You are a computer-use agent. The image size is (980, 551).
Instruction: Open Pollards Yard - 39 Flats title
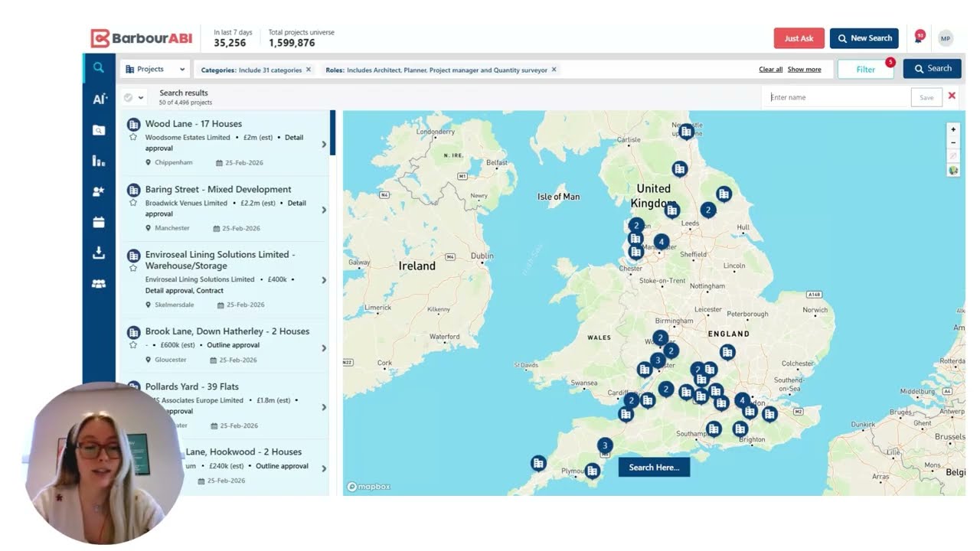point(194,387)
